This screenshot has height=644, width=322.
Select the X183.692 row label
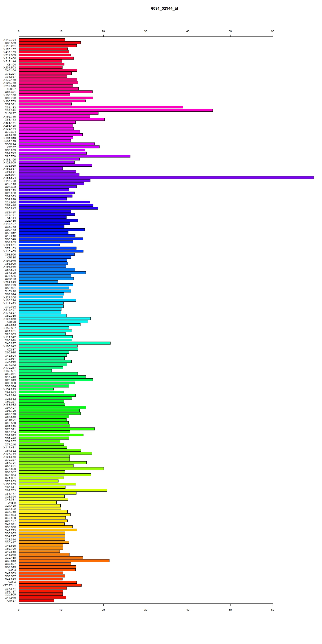coord(10,405)
